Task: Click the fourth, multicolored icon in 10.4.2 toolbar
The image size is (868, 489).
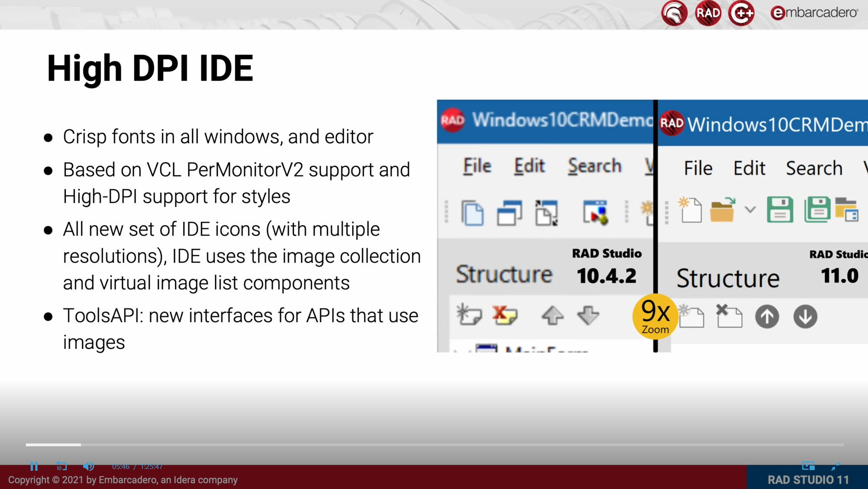Action: coord(595,212)
